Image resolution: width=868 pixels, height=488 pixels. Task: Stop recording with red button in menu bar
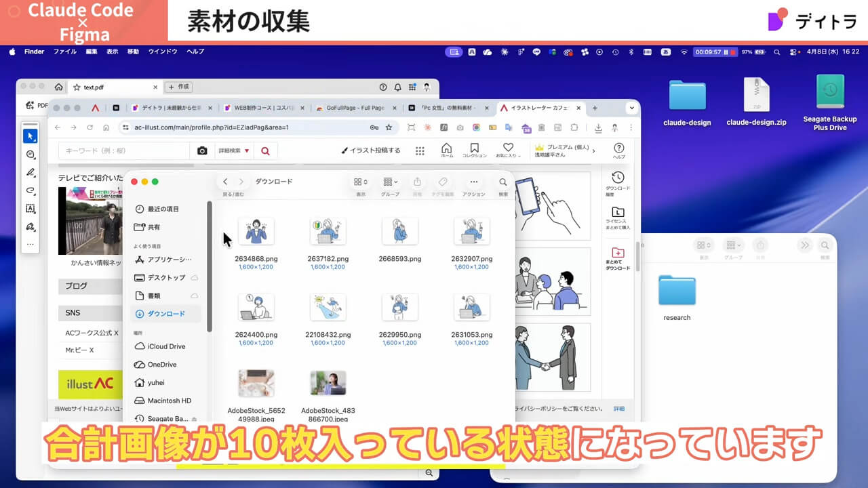pos(733,52)
